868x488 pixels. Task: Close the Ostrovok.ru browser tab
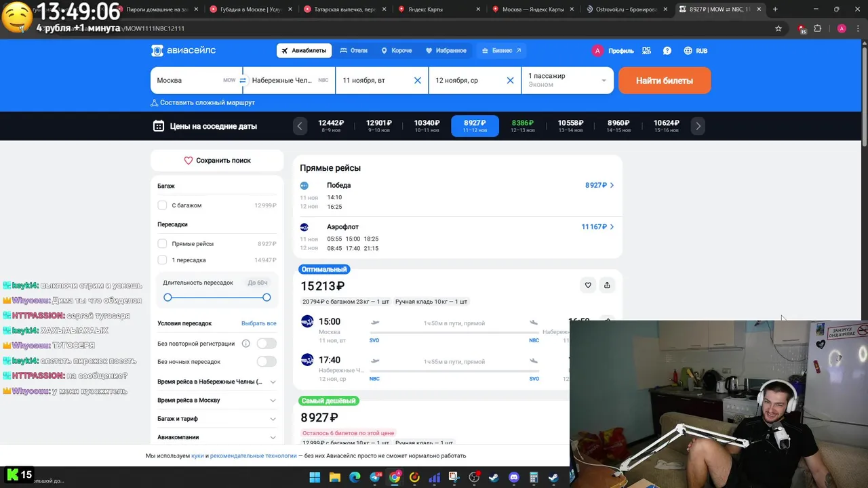click(665, 9)
